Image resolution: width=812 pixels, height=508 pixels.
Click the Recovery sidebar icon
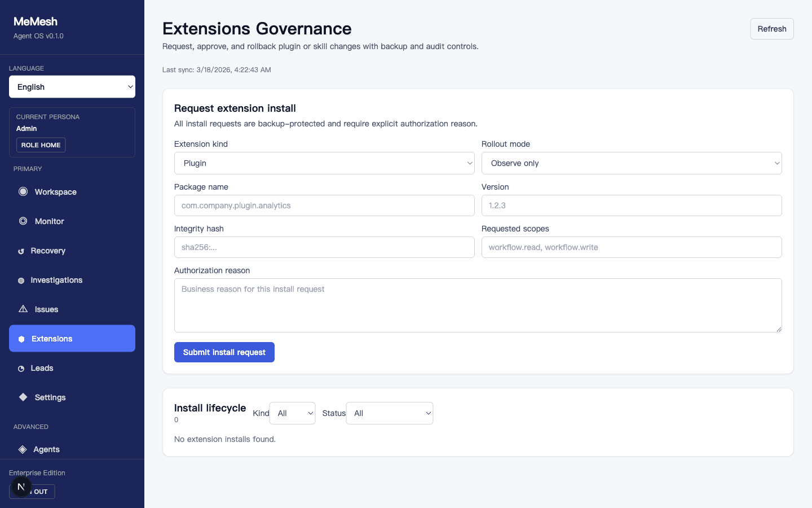tap(23, 250)
